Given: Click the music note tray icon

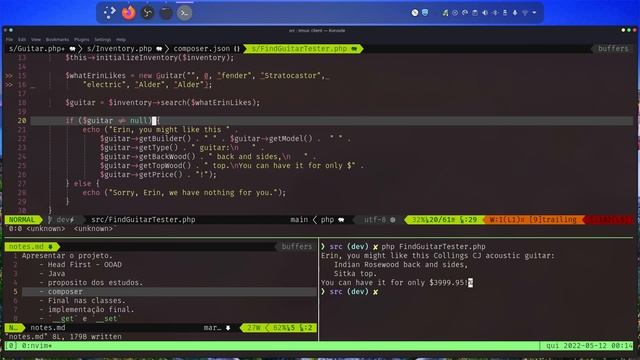Looking at the screenshot, I should pos(445,13).
